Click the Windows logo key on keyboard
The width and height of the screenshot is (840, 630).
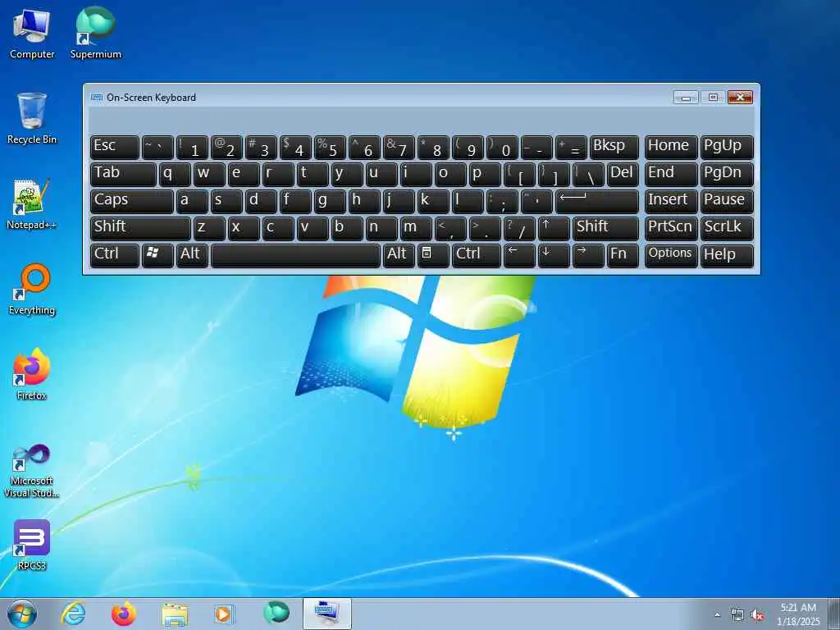click(x=157, y=256)
